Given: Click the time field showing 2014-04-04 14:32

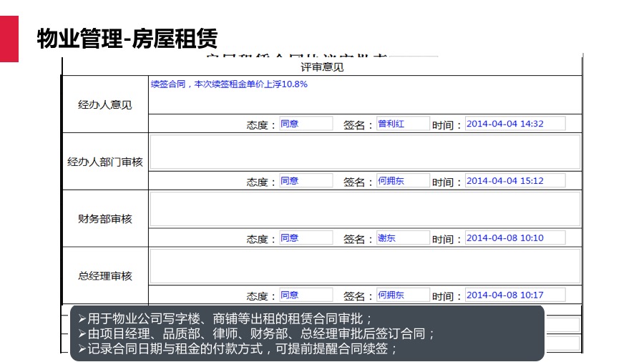Looking at the screenshot, I should click(514, 124).
